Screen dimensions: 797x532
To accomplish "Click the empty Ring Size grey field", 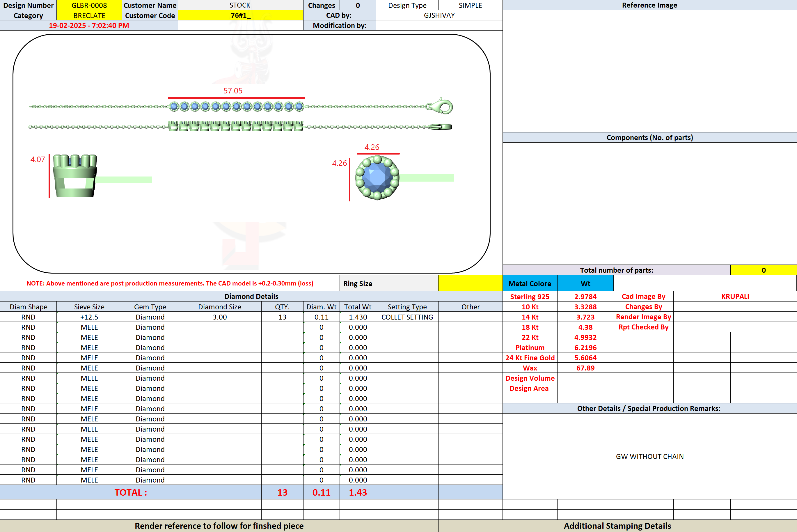I will [x=407, y=283].
